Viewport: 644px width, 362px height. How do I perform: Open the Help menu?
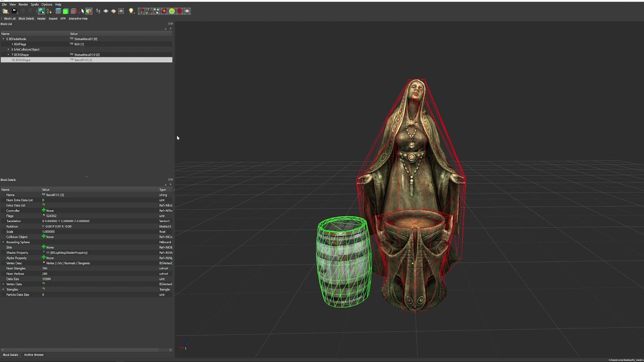(58, 5)
